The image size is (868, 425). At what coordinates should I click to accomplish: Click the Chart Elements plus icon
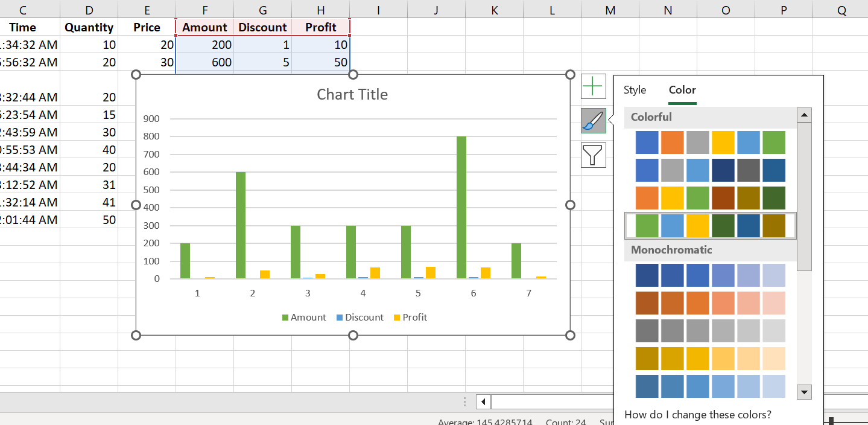(594, 86)
